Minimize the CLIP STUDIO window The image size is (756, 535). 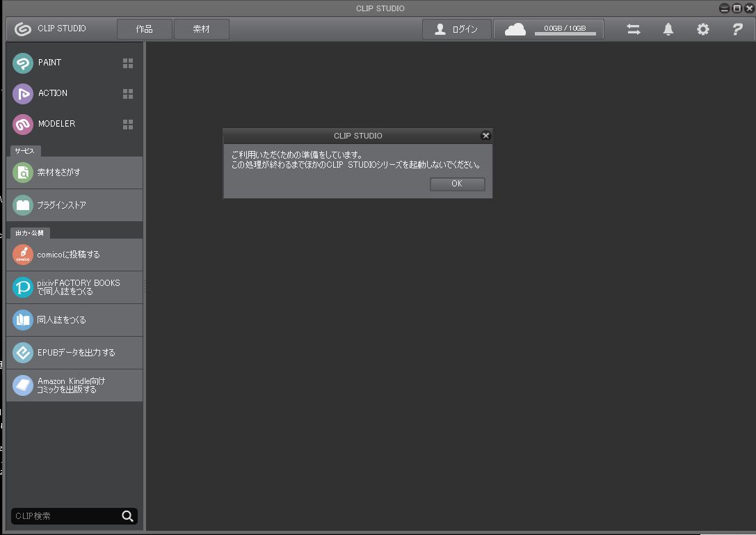pos(724,8)
